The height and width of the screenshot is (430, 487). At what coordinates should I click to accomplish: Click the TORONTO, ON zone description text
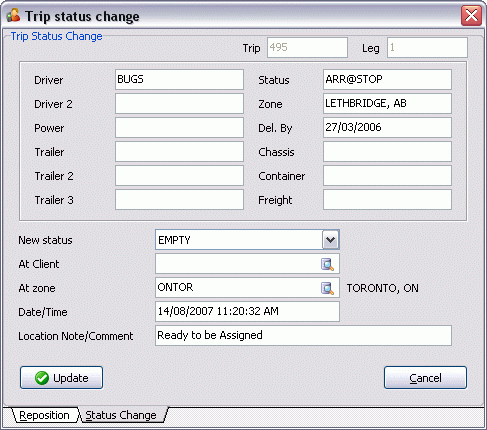tap(383, 288)
